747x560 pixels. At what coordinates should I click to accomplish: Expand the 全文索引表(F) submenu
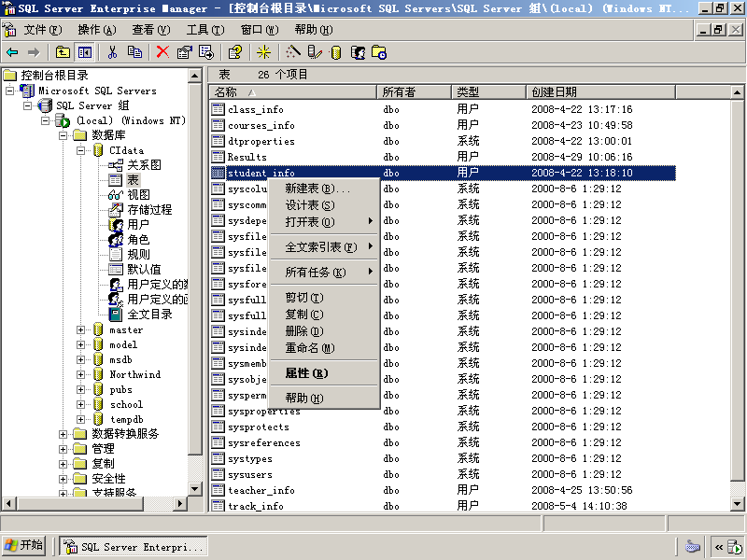[324, 247]
